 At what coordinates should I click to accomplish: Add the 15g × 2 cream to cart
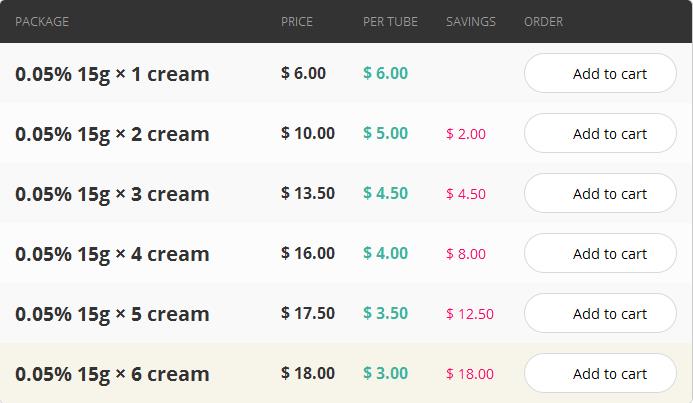pos(600,133)
